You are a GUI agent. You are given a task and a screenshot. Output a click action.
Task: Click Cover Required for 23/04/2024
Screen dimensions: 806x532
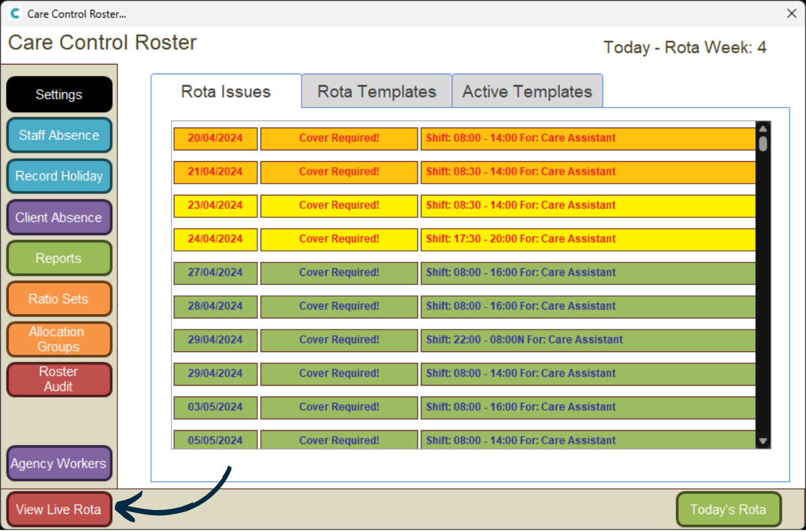[x=339, y=206]
